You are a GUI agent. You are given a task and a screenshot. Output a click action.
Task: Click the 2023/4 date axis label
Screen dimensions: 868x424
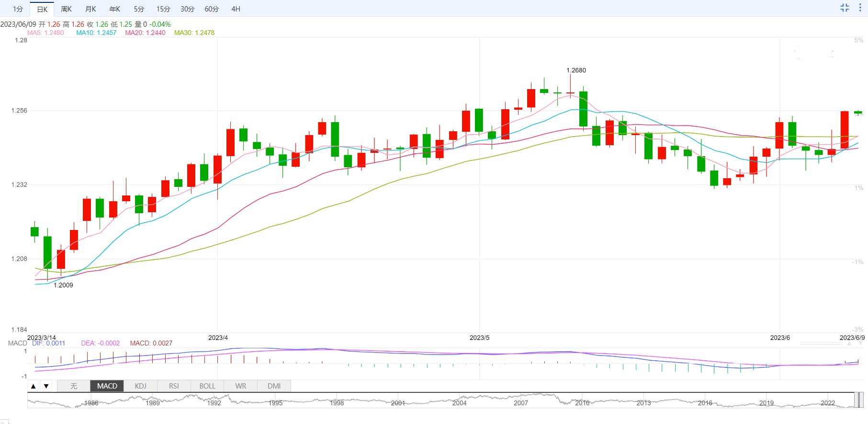tap(218, 338)
